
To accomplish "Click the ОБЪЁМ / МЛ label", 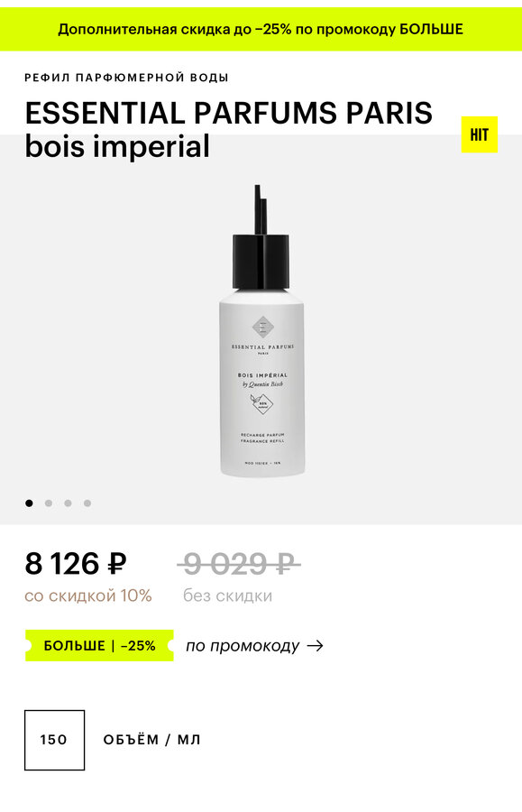I will (x=151, y=740).
